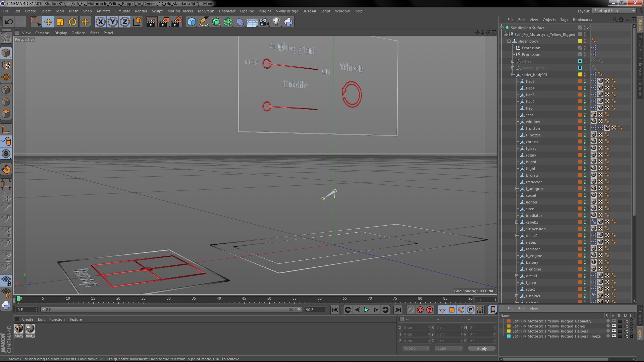This screenshot has height=362, width=644.
Task: Click the X position input field
Action: tap(416, 327)
